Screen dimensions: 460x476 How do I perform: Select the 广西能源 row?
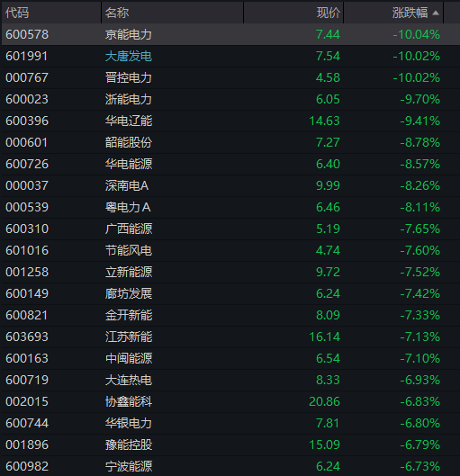[230, 229]
